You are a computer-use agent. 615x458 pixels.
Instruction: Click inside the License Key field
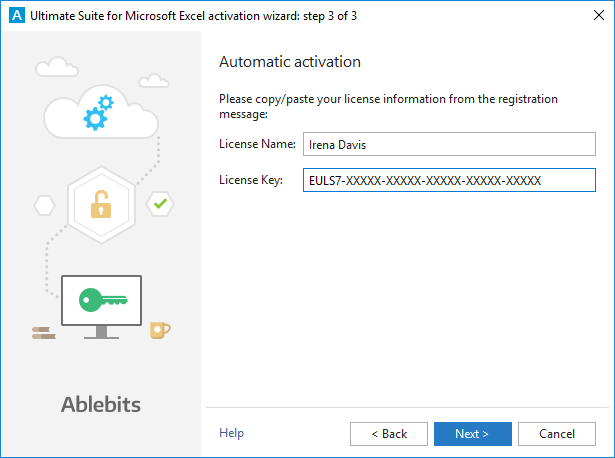coord(449,180)
